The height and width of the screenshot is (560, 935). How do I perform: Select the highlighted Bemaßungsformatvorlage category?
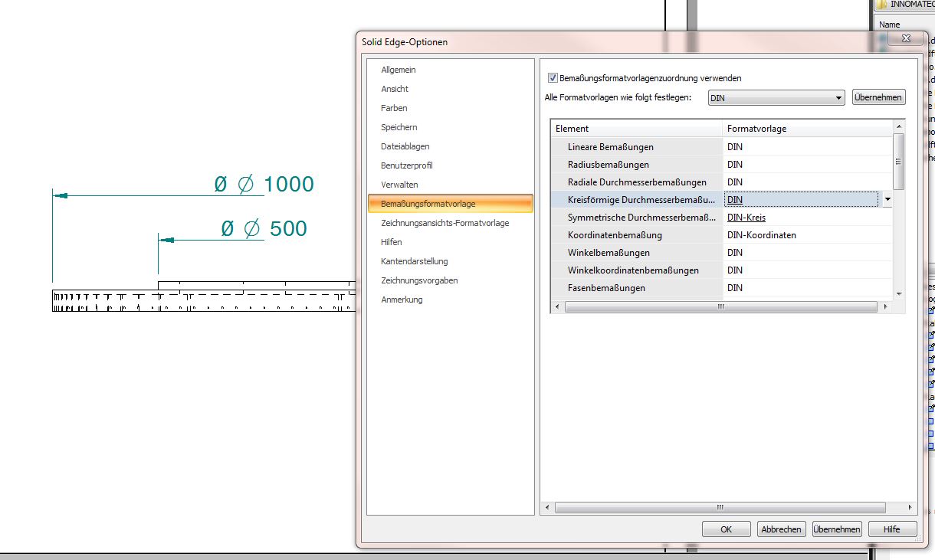(x=451, y=204)
